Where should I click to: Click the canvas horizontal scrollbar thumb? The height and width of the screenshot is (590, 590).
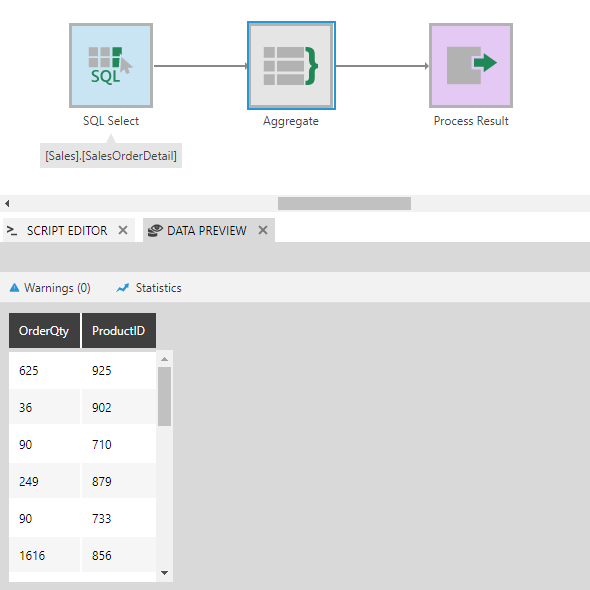[344, 204]
